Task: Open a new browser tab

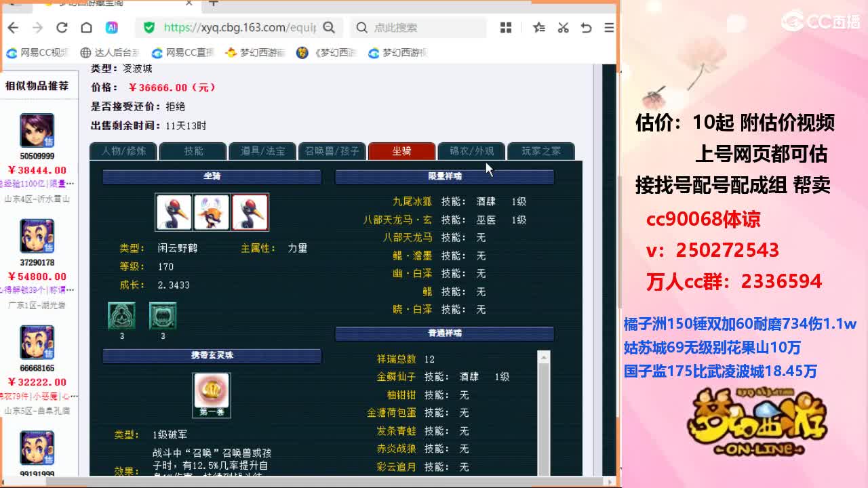Action: (x=214, y=3)
